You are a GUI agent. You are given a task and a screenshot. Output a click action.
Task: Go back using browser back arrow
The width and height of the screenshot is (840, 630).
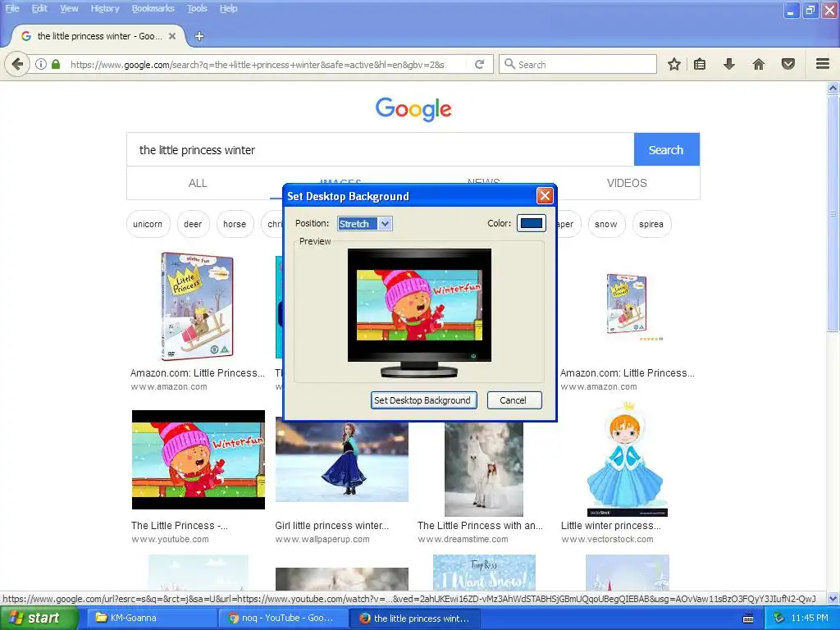[x=17, y=64]
